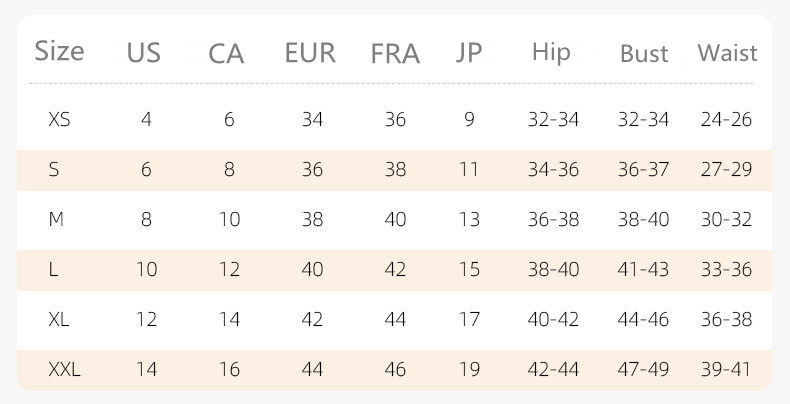This screenshot has height=404, width=790.
Task: Click the JP size 19 cell
Action: [469, 370]
